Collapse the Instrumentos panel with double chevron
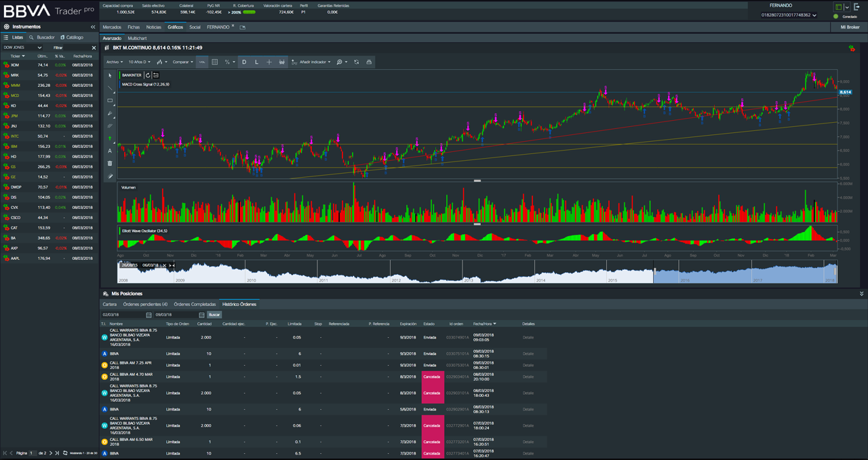 [93, 27]
